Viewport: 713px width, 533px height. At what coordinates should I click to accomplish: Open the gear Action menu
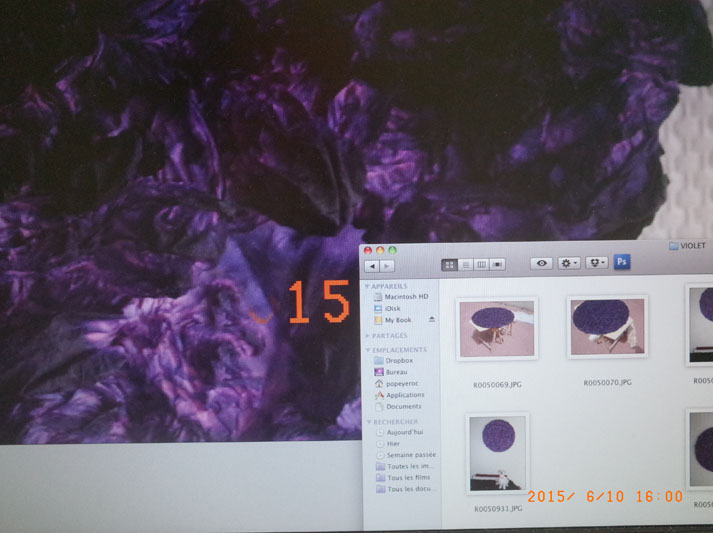[x=568, y=263]
